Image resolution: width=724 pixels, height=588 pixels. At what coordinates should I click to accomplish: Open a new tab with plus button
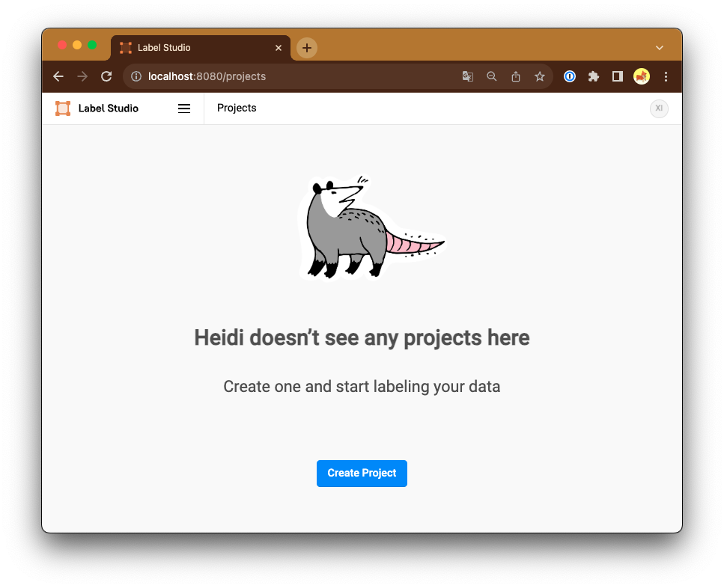pyautogui.click(x=306, y=48)
